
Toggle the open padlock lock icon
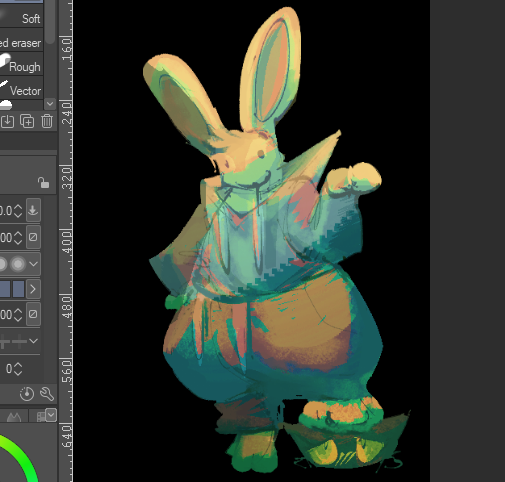(x=43, y=183)
